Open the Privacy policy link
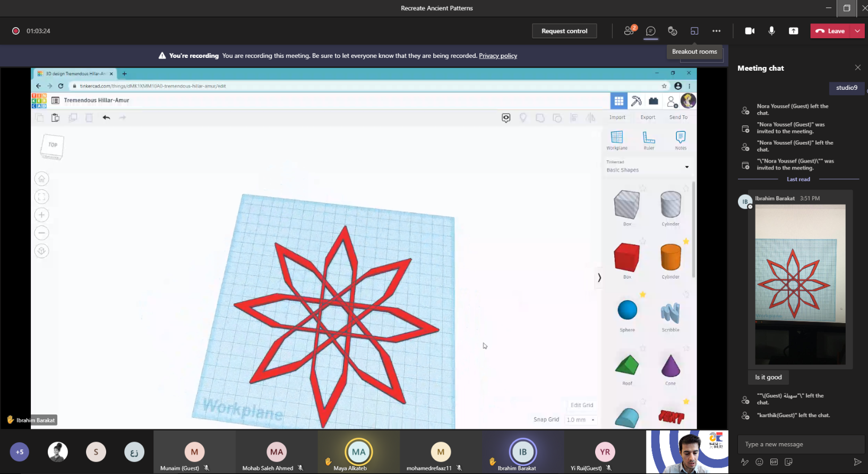This screenshot has height=474, width=868. tap(498, 56)
